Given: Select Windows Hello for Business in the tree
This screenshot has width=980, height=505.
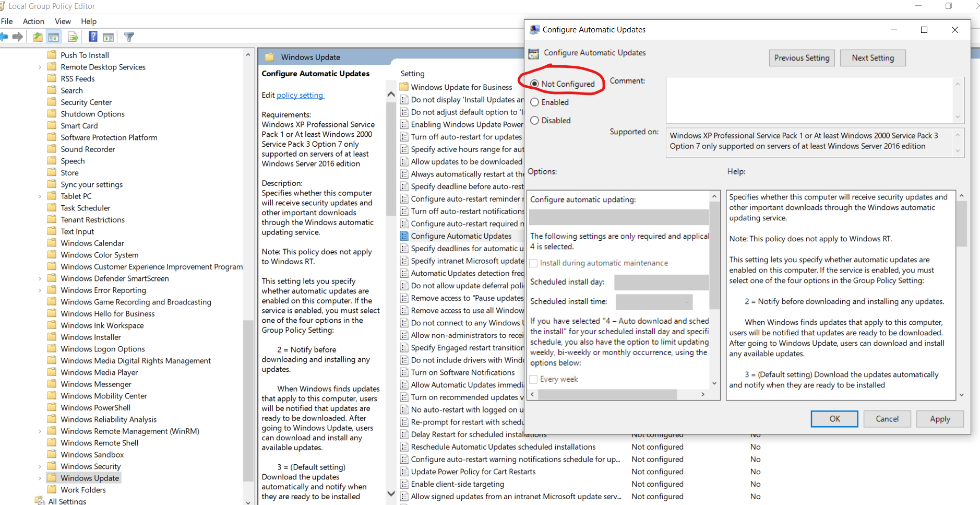Looking at the screenshot, I should point(107,313).
